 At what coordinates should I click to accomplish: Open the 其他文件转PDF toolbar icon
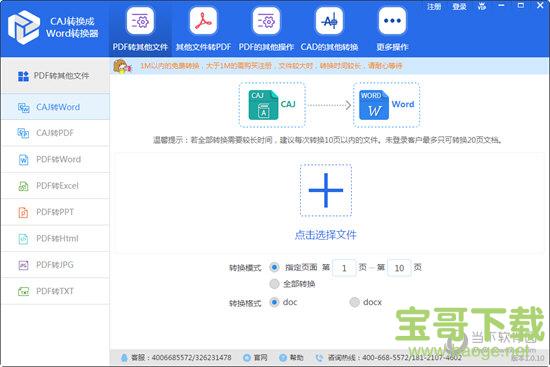pyautogui.click(x=203, y=21)
